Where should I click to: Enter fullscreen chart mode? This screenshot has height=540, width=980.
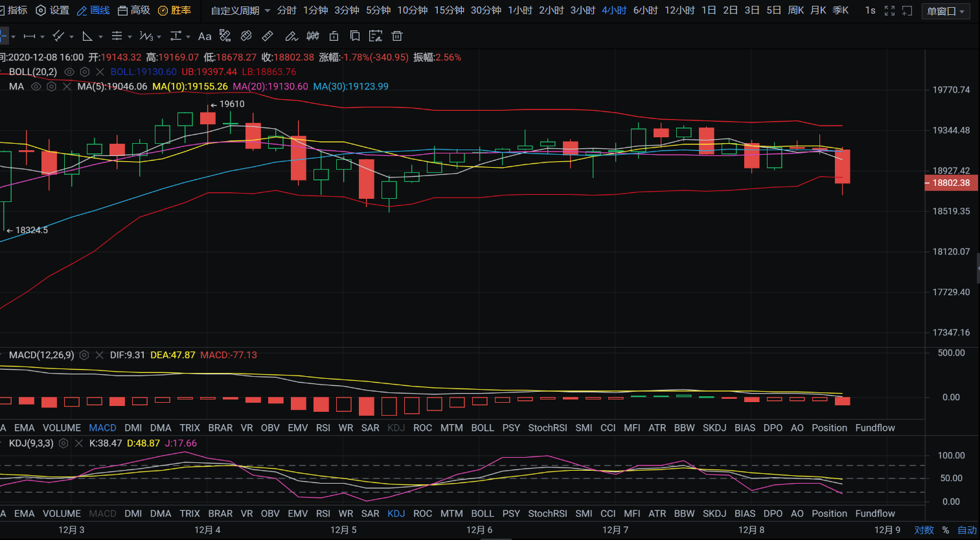click(889, 11)
